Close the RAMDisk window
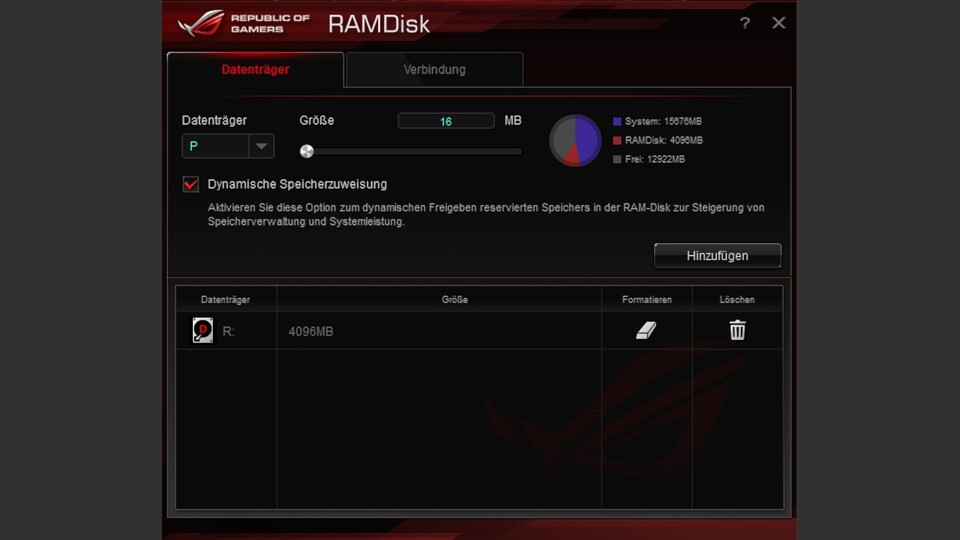The width and height of the screenshot is (960, 540). [778, 23]
